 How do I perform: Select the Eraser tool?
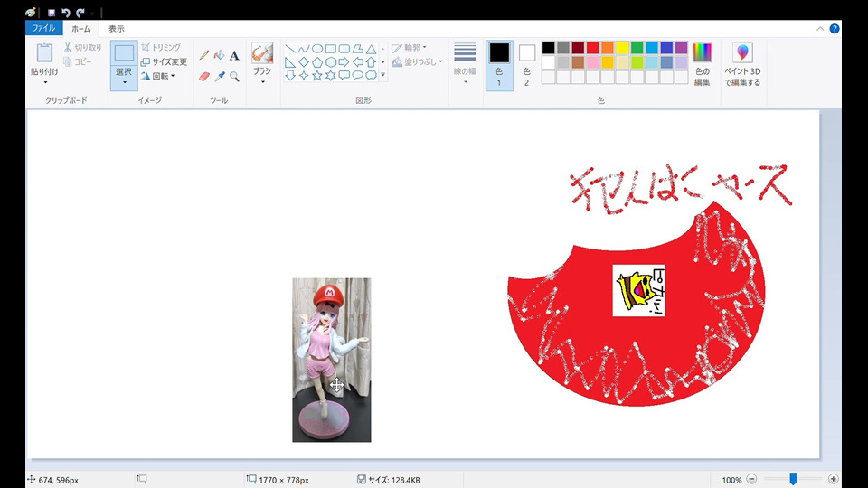[204, 76]
